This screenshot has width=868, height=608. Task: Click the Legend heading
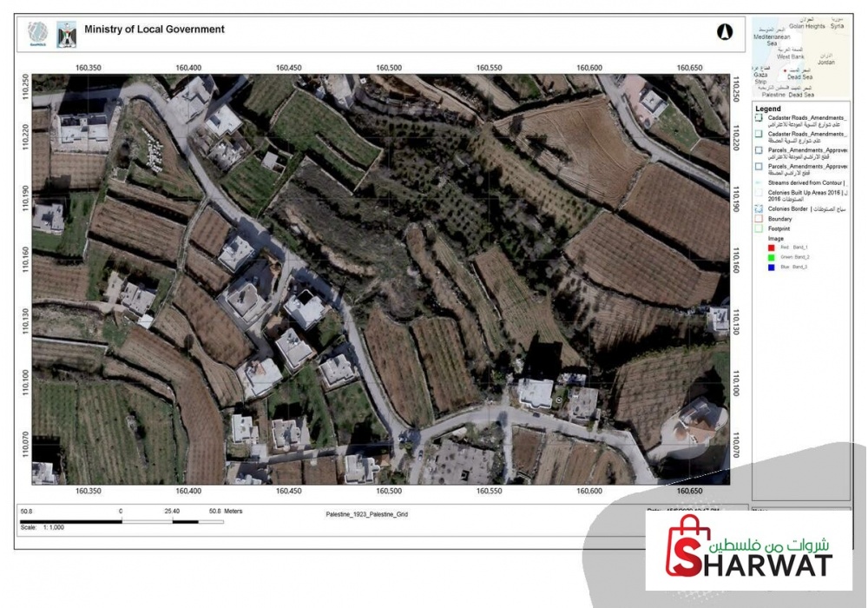[768, 109]
